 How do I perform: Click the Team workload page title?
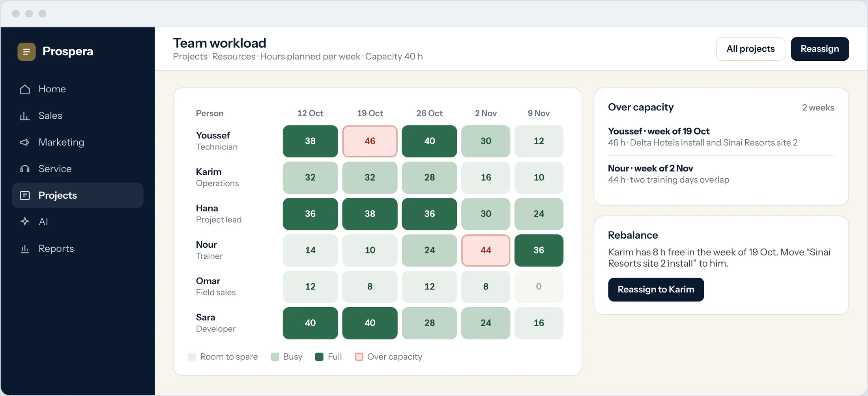(x=220, y=43)
